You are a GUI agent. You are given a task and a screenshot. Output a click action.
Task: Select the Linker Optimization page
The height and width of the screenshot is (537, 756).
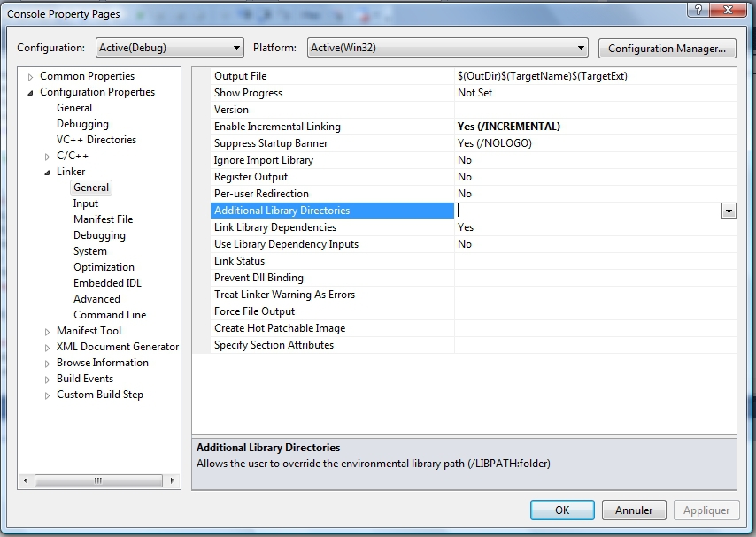coord(104,267)
